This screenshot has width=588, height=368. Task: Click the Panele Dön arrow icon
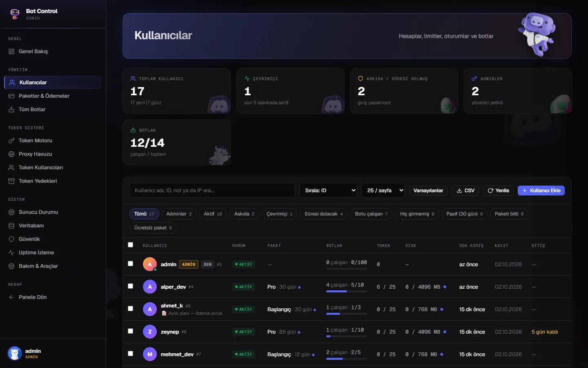[x=11, y=297]
